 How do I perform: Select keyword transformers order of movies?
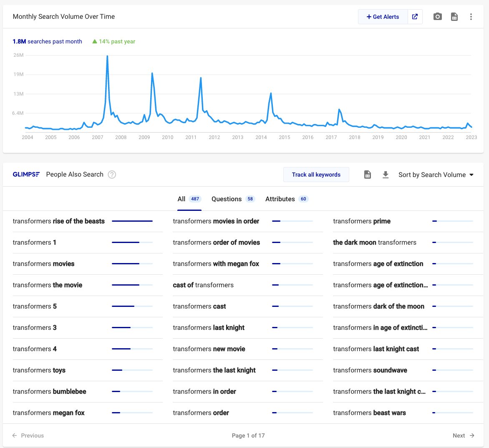(x=216, y=243)
